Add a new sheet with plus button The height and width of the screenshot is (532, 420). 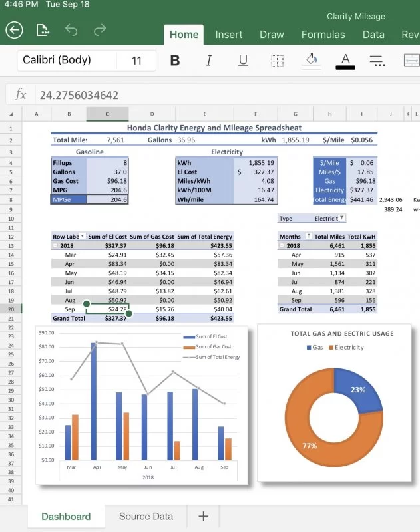point(204,516)
